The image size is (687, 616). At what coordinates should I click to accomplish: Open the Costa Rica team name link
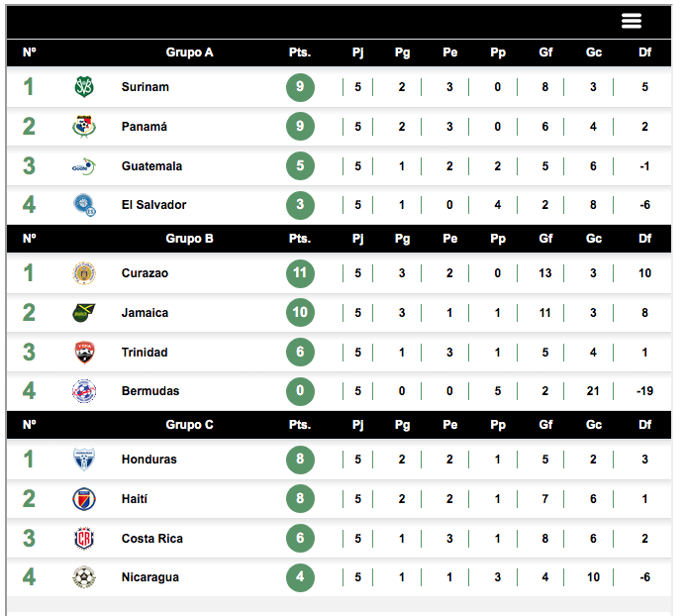coord(152,539)
